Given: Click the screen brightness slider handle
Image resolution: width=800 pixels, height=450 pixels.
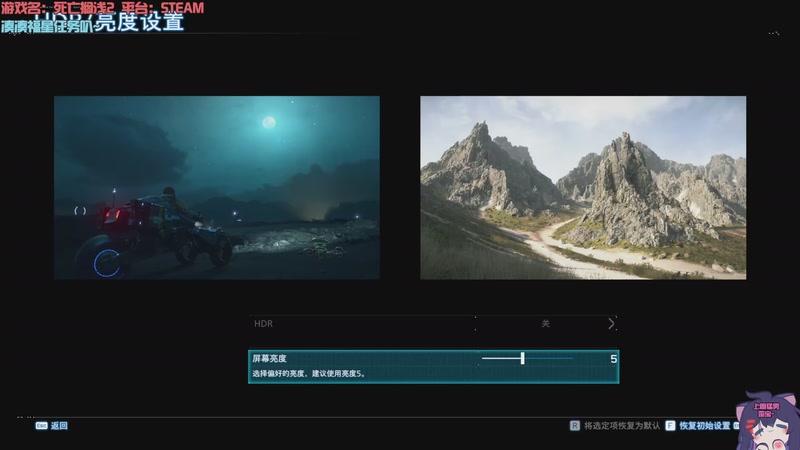Looking at the screenshot, I should coord(522,358).
